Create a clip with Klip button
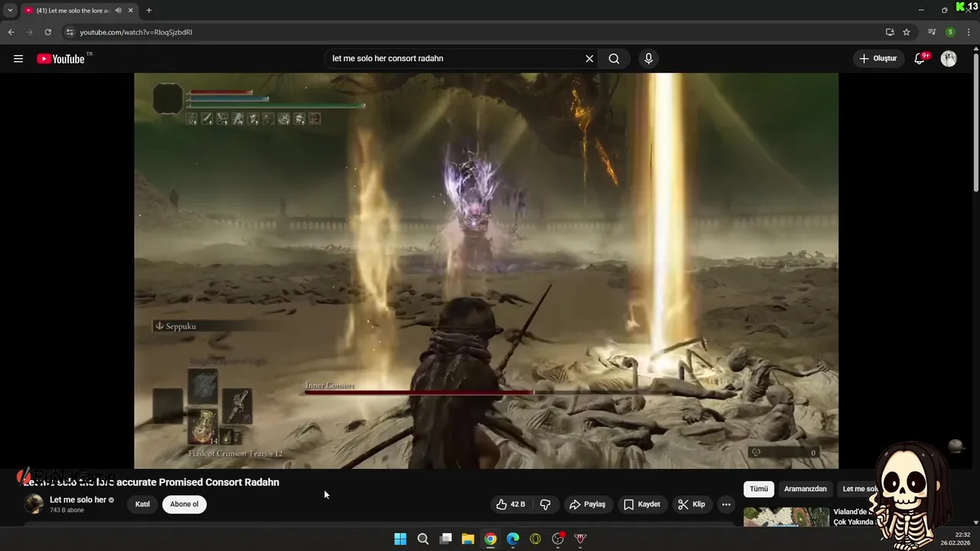 click(691, 504)
